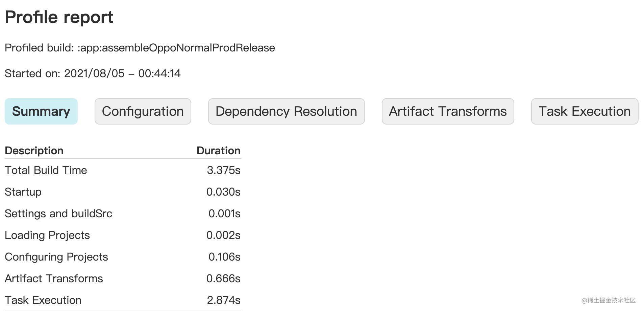Click the Description column header
The image size is (644, 312).
pos(34,151)
